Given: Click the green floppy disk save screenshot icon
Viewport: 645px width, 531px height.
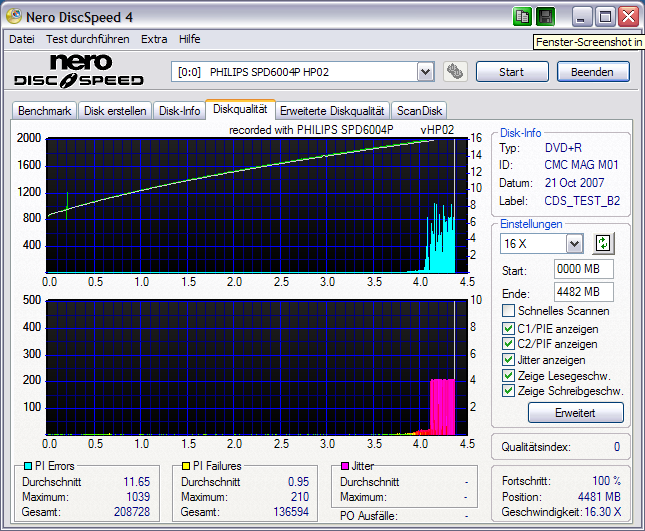Looking at the screenshot, I should (545, 17).
